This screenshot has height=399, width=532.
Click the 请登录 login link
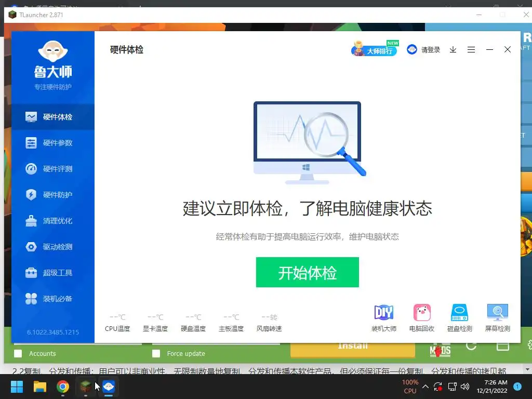[431, 50]
